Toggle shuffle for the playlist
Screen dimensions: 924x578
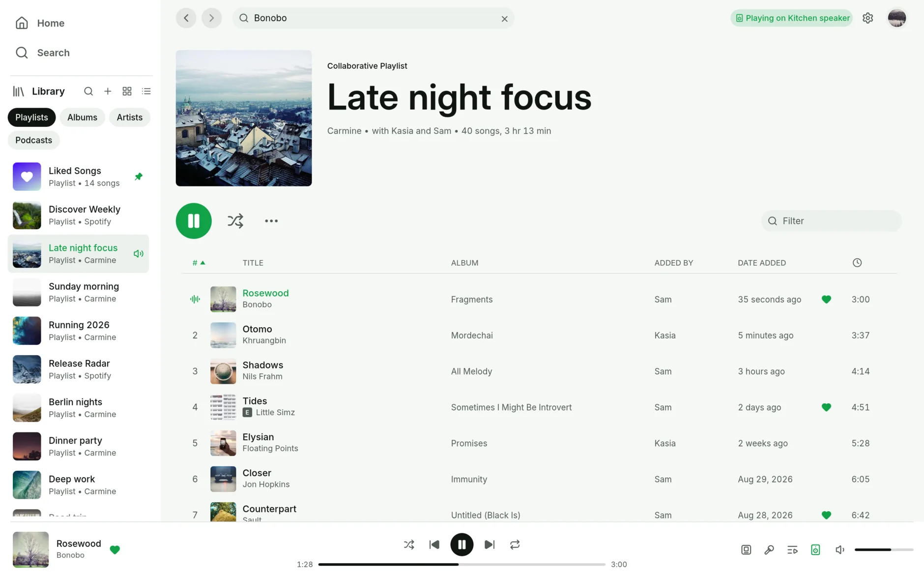235,221
